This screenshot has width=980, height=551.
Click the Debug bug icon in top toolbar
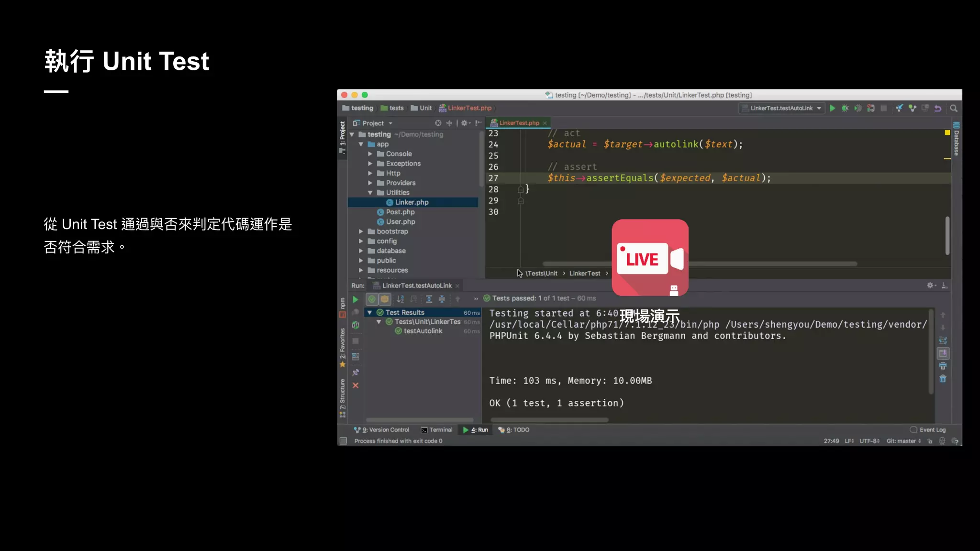pos(845,109)
